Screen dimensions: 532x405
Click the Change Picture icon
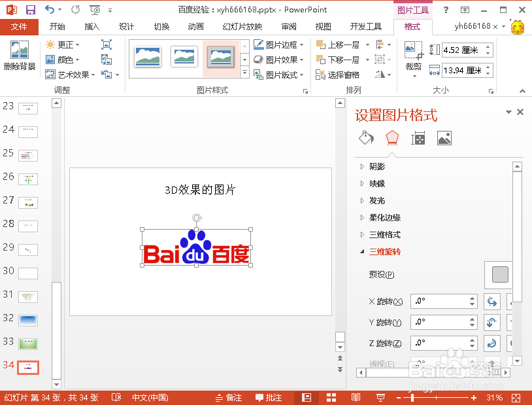click(x=106, y=60)
